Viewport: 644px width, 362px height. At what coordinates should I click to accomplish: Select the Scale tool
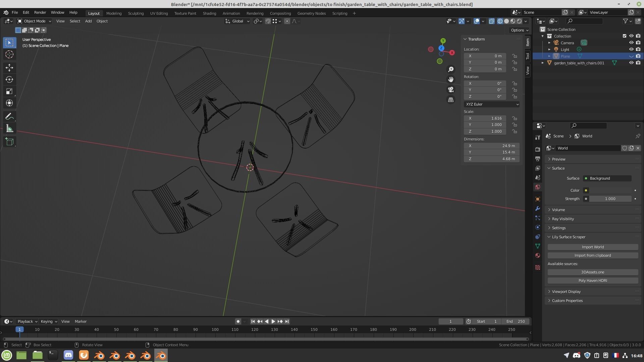pyautogui.click(x=9, y=91)
